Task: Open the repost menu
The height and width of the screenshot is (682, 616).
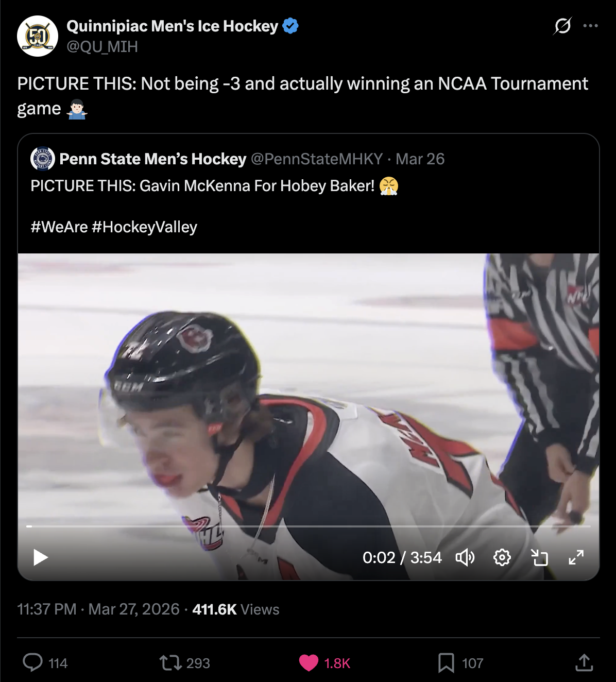Action: tap(170, 662)
